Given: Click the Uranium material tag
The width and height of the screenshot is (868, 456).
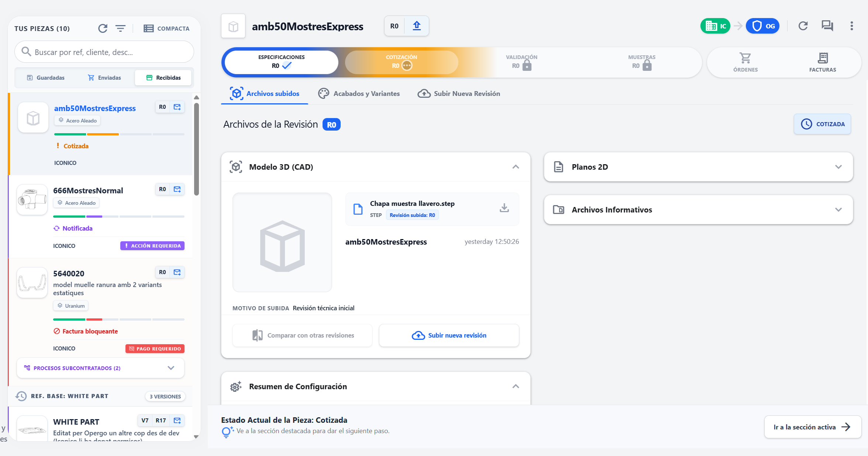Looking at the screenshot, I should point(71,306).
